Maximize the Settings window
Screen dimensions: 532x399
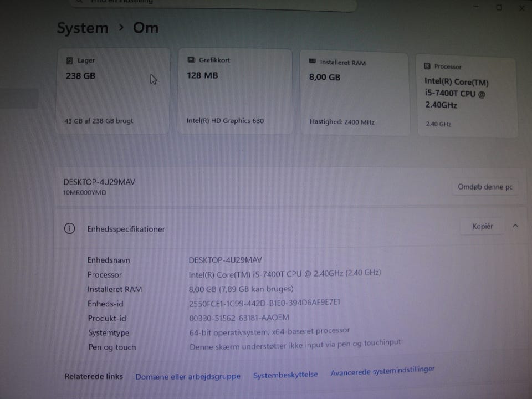499,7
